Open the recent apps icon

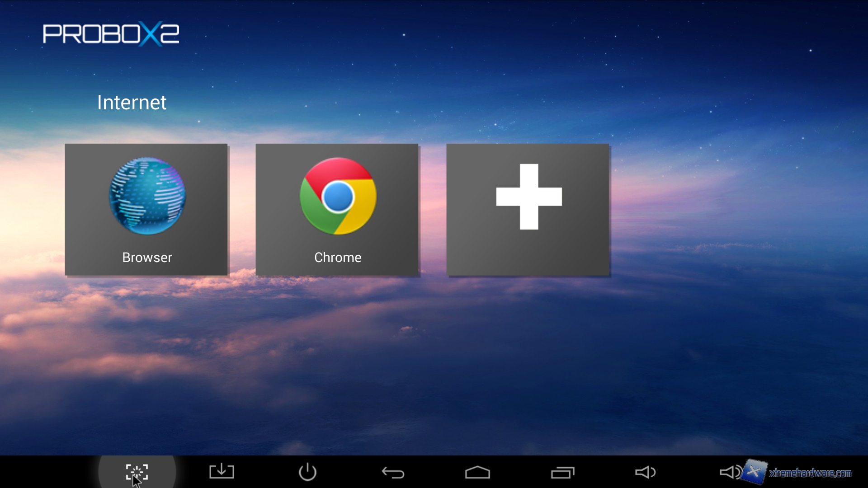point(562,473)
